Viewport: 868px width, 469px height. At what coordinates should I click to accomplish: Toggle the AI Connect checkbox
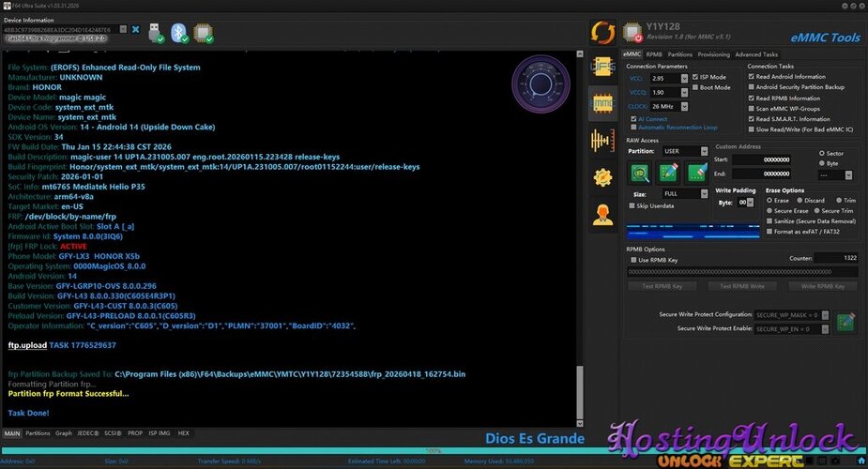point(633,119)
